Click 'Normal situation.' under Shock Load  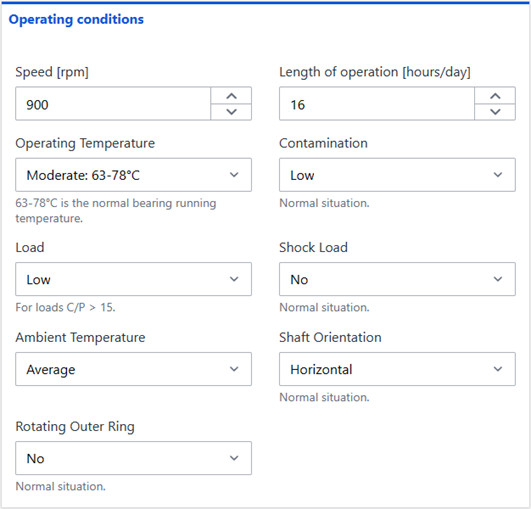click(324, 307)
